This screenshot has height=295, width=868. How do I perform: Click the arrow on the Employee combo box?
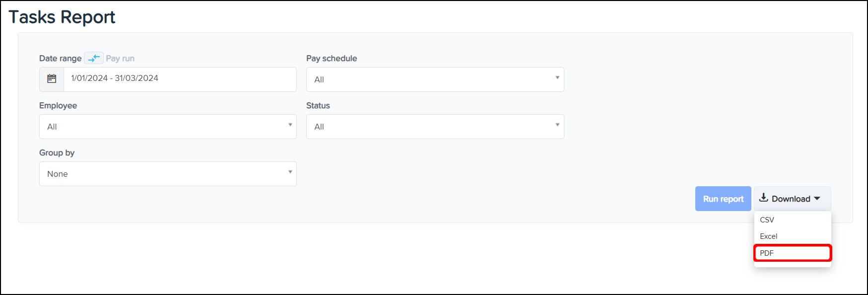tap(290, 125)
